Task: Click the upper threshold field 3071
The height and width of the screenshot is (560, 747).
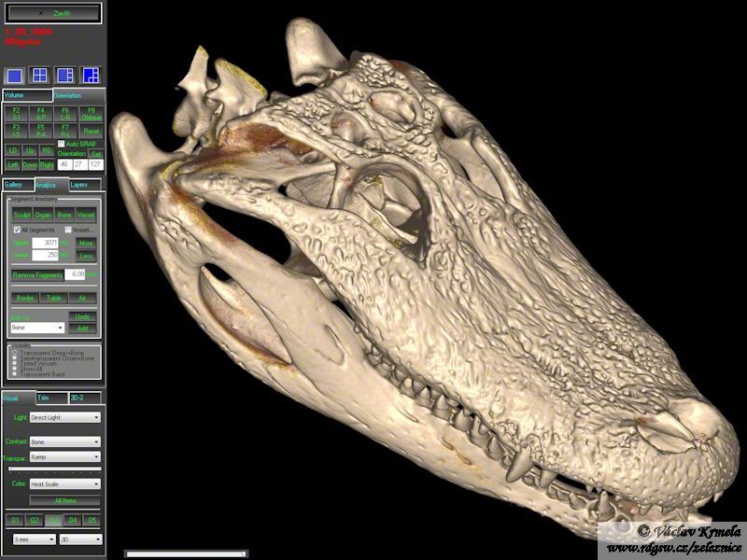Action: [45, 243]
